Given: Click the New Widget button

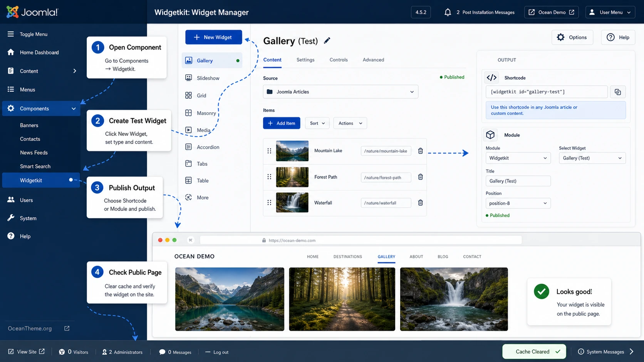Looking at the screenshot, I should tap(214, 37).
